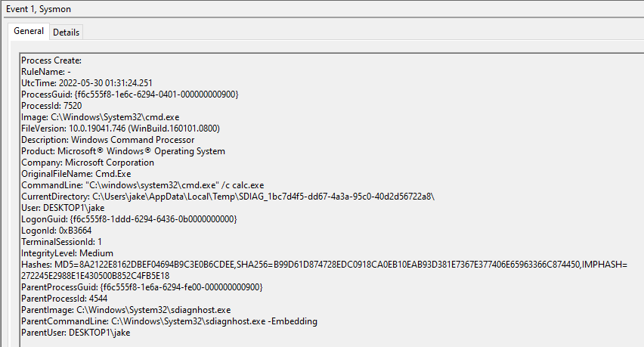Click the OriginalFileName: Cmd.Exe line
This screenshot has height=347, width=644.
tap(76, 174)
